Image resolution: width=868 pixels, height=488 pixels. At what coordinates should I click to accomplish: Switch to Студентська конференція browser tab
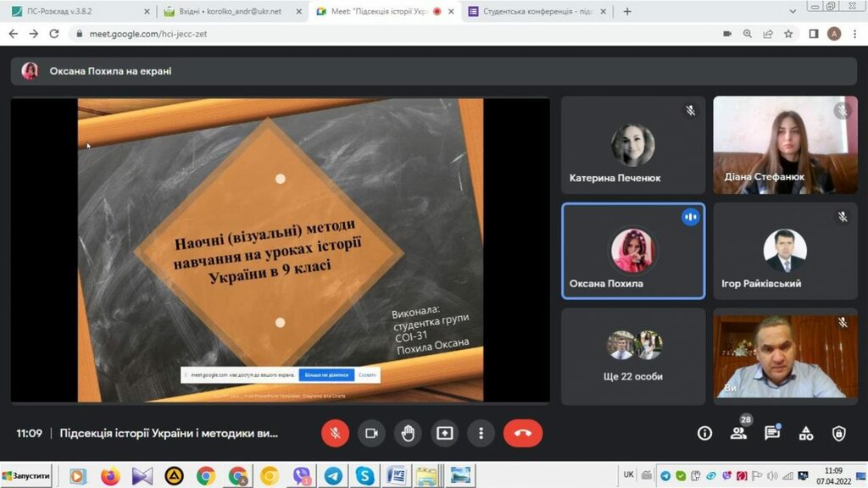pyautogui.click(x=542, y=12)
